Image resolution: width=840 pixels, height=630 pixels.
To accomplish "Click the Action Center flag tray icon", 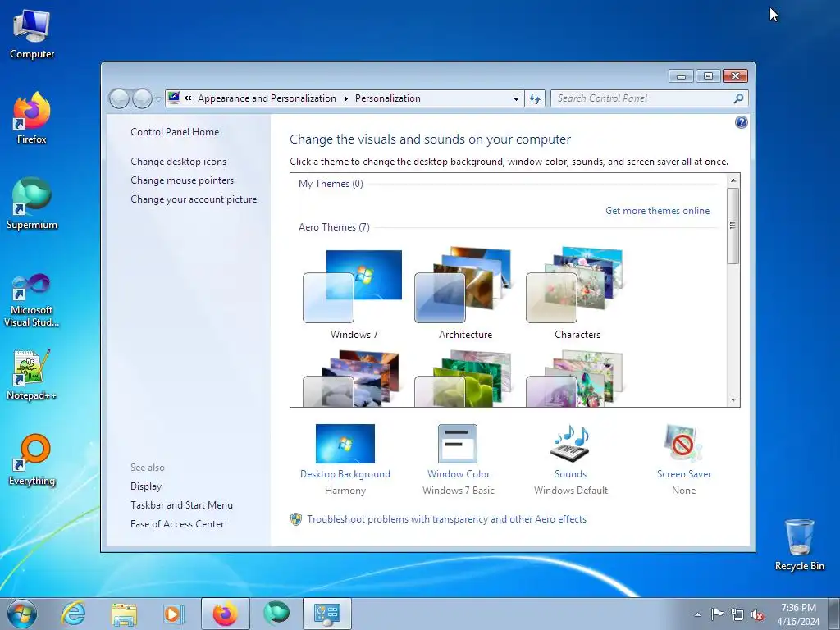I will click(x=717, y=614).
